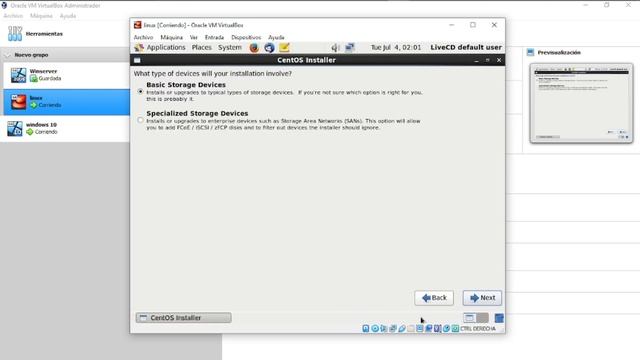Click the optical drive status icon
The height and width of the screenshot is (360, 640).
(375, 329)
